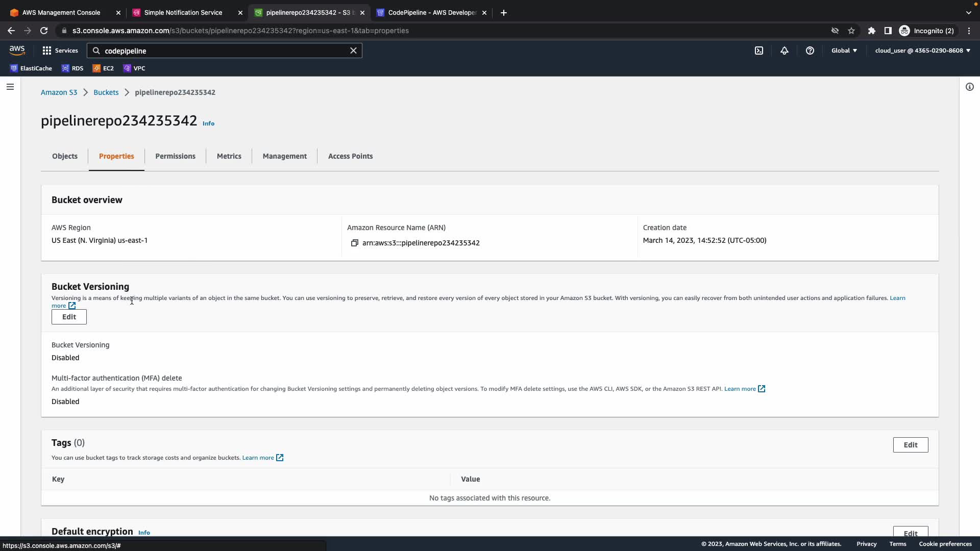Image resolution: width=980 pixels, height=551 pixels.
Task: Click the EC2 bookmark shortcut
Action: (x=103, y=68)
